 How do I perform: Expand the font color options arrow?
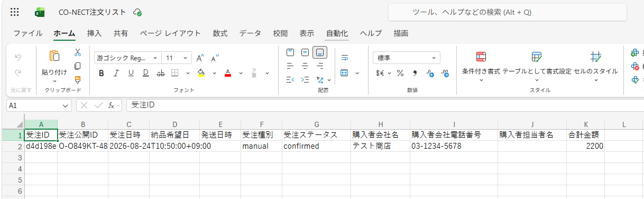[x=241, y=73]
